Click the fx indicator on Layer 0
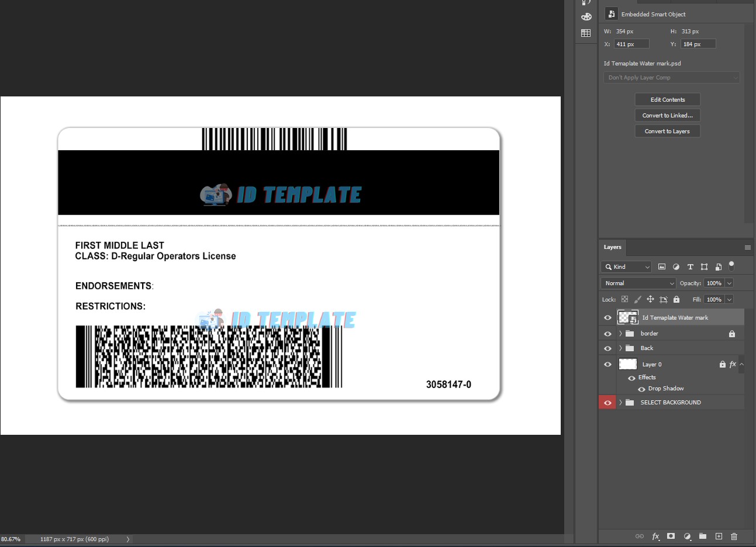 [x=733, y=364]
